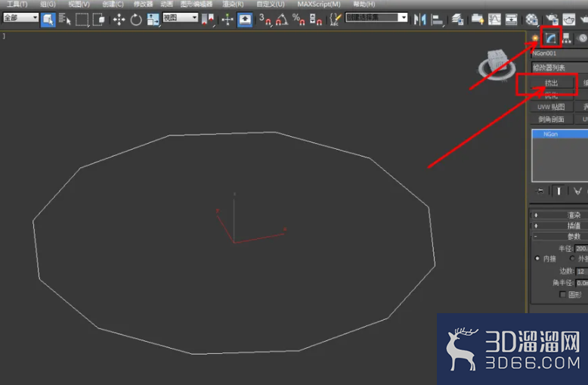Open 修改器 menu
Image resolution: width=588 pixels, height=385 pixels.
(144, 4)
